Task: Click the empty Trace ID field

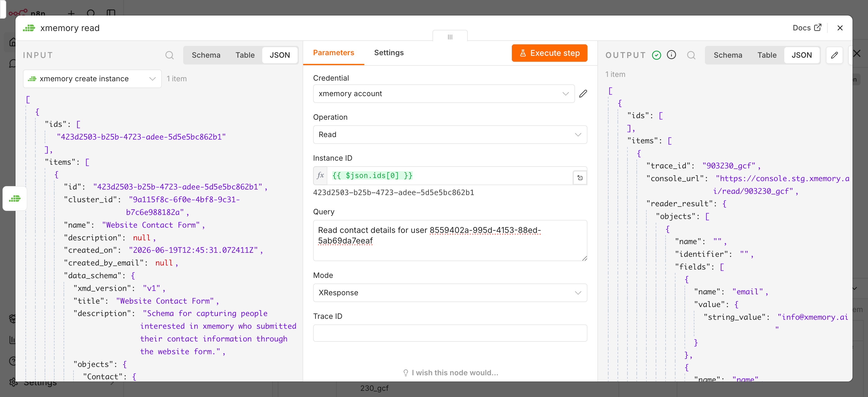Action: pos(449,333)
